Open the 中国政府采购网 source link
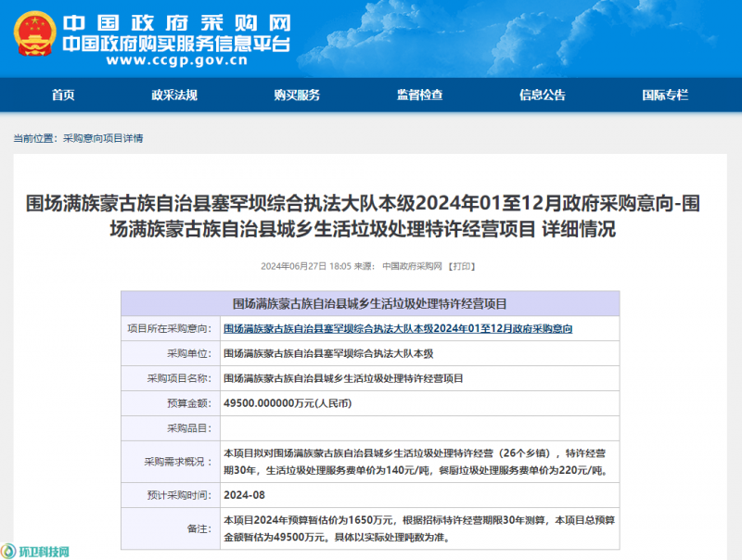Viewport: 742px width, 560px height. pyautogui.click(x=413, y=266)
